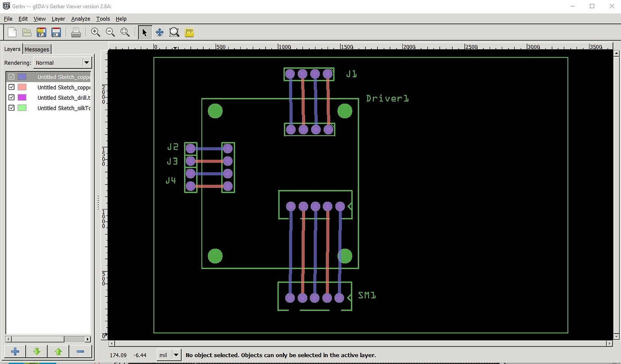Screen dimensions: 621x364
Task: Open the Help menu
Action: (x=121, y=19)
